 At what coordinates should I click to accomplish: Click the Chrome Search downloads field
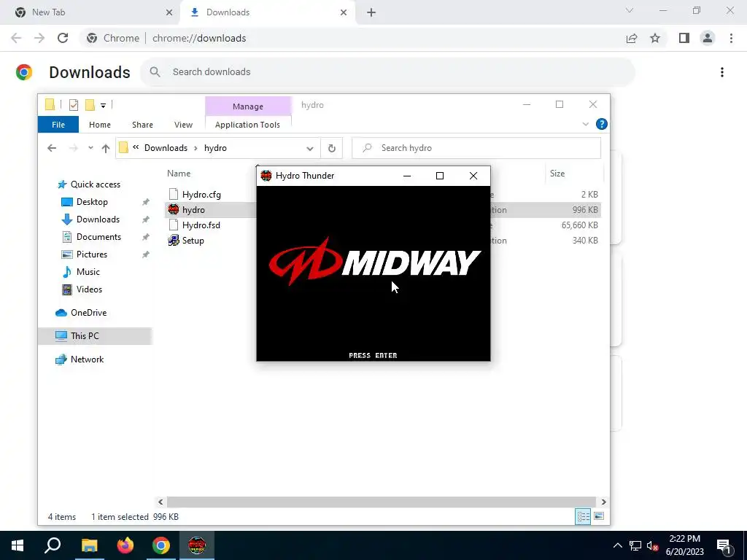point(387,72)
